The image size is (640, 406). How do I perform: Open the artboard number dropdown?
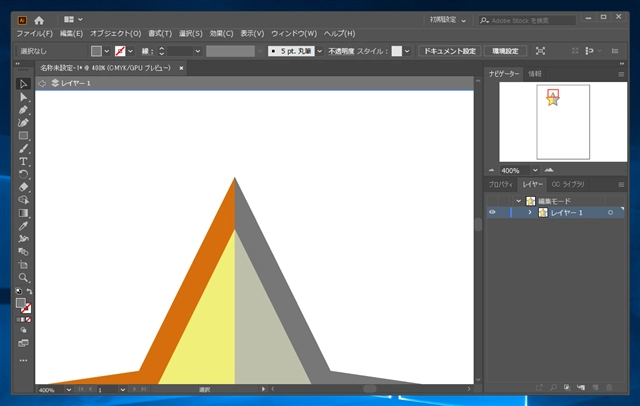pyautogui.click(x=122, y=390)
